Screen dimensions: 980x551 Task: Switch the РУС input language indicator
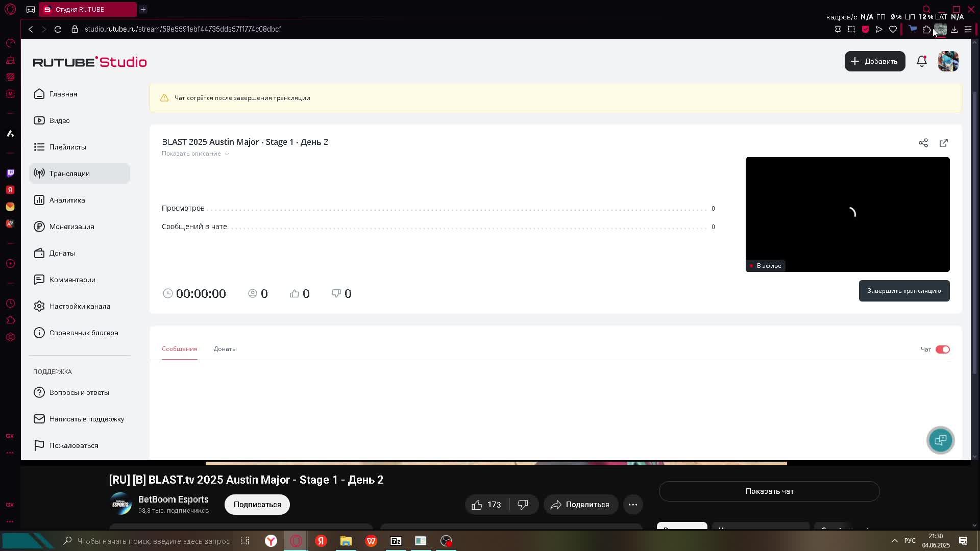[910, 541]
